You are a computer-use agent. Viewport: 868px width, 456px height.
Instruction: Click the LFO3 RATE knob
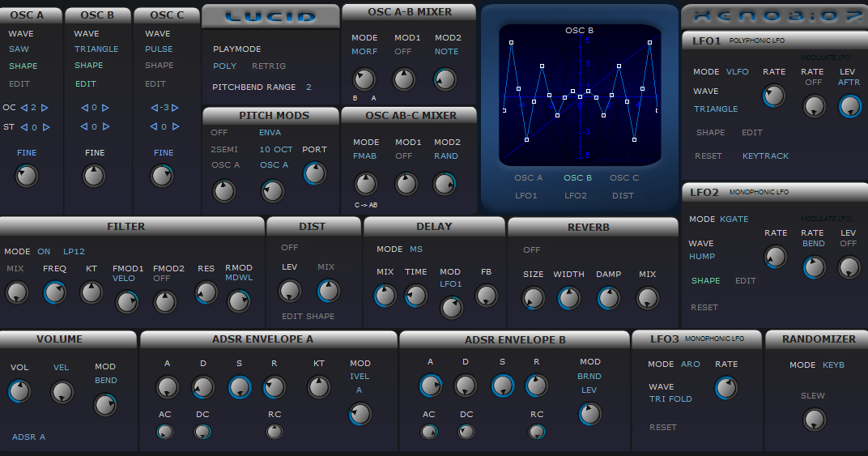click(x=725, y=388)
